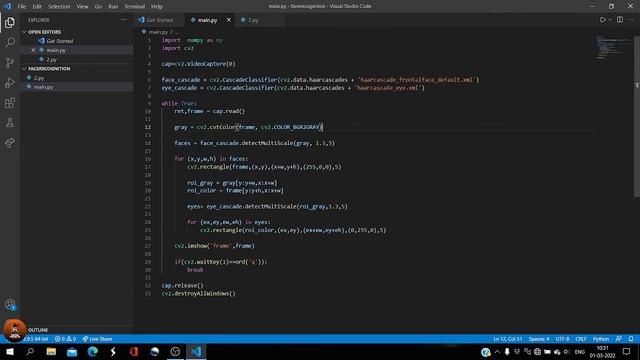The height and width of the screenshot is (360, 640).
Task: Close the main.py editor tab
Action: (229, 20)
